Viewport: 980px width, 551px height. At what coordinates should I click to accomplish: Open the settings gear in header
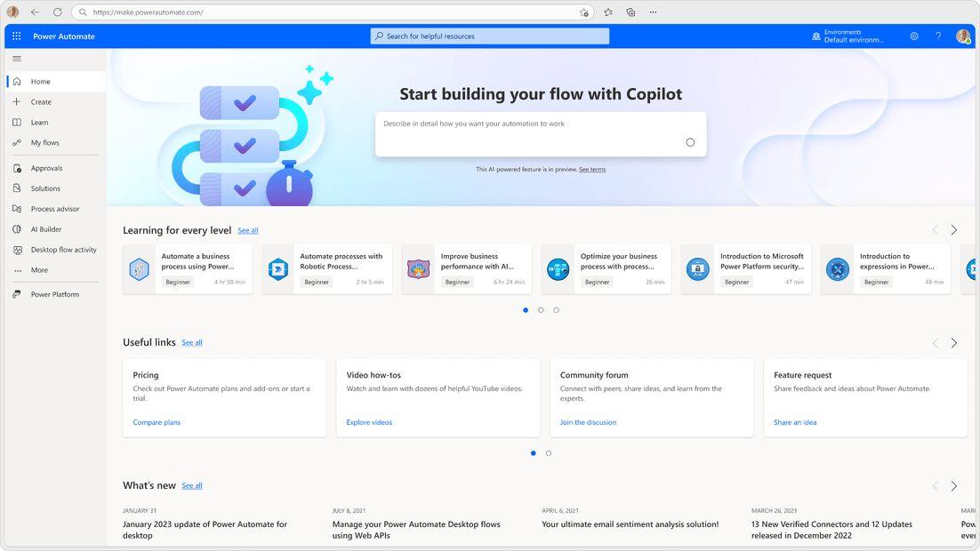[914, 36]
